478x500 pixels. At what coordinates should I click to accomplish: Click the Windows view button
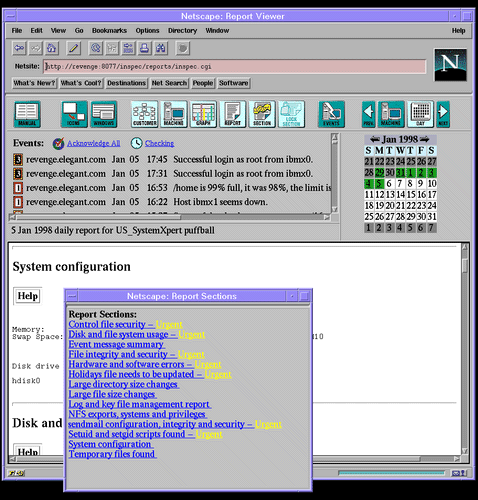pos(104,114)
